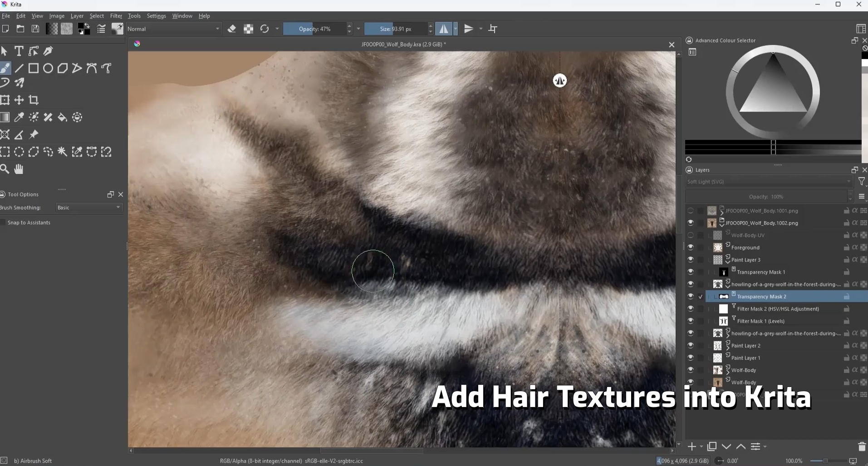Screen dimensions: 868x466
Task: Click the delete layer trash icon
Action: [862, 446]
